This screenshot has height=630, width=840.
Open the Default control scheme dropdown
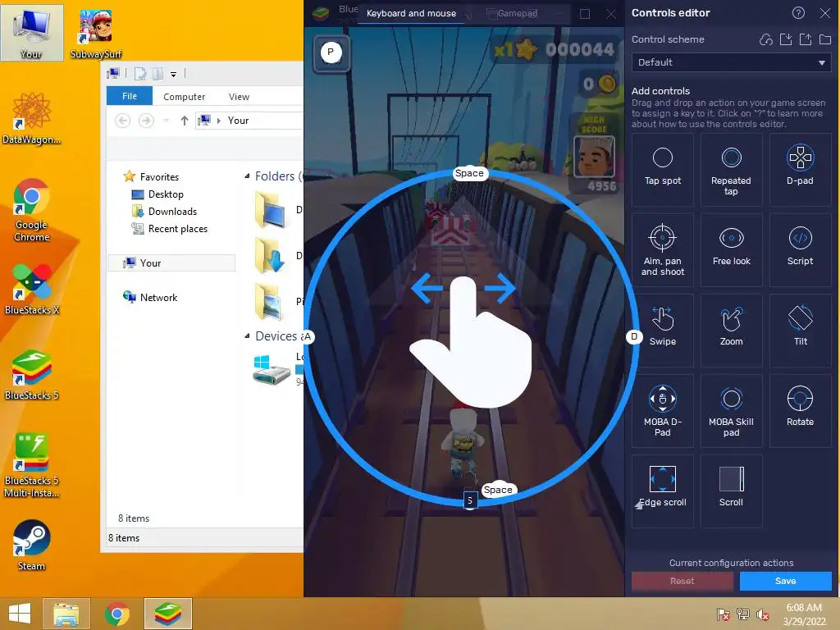coord(731,62)
